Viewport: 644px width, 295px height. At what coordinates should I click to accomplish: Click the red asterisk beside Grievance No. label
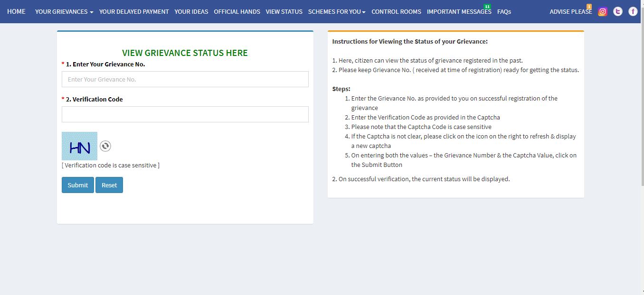(62, 64)
